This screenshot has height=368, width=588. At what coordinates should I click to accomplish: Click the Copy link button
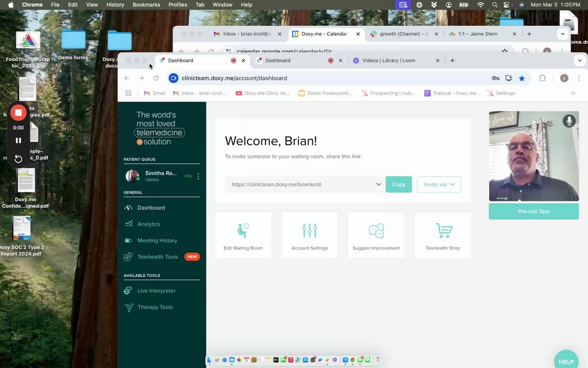[x=399, y=184]
